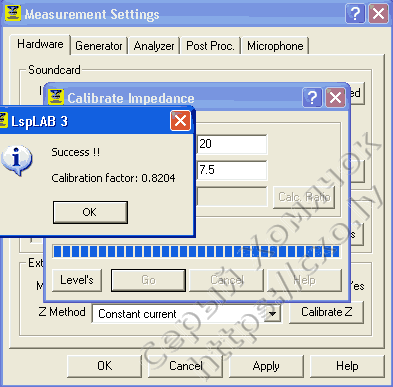This screenshot has width=393, height=387.
Task: Click the 'Calibration factor: 0.8204' text
Action: [113, 178]
